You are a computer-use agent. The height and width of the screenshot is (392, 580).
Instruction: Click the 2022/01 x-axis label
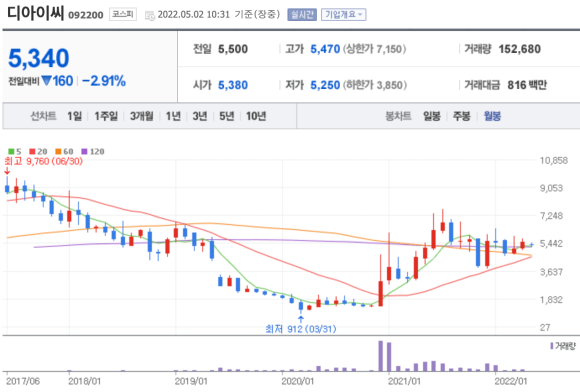[511, 381]
